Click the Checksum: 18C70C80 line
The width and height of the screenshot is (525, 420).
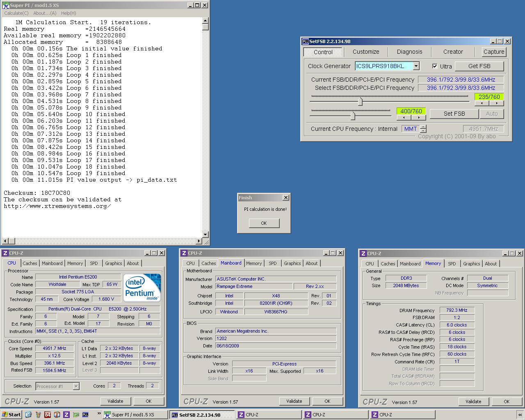pyautogui.click(x=37, y=193)
